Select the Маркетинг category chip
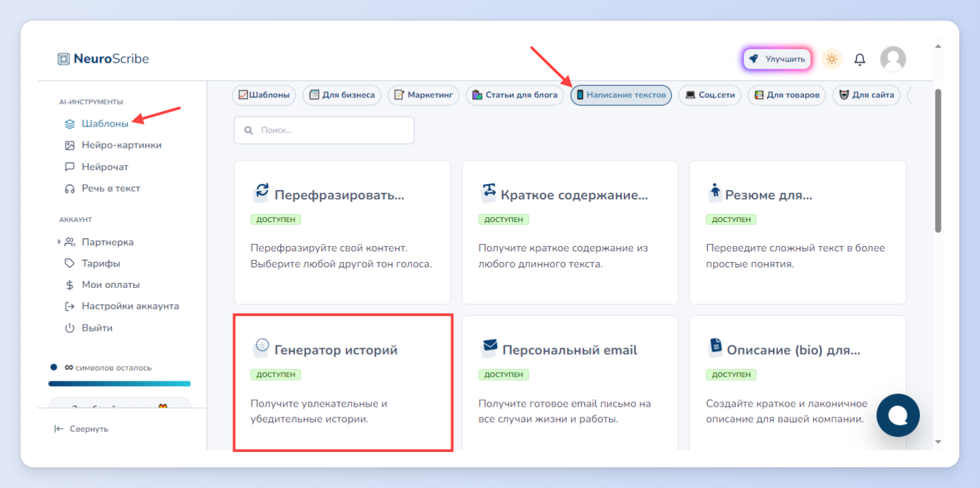 [423, 95]
